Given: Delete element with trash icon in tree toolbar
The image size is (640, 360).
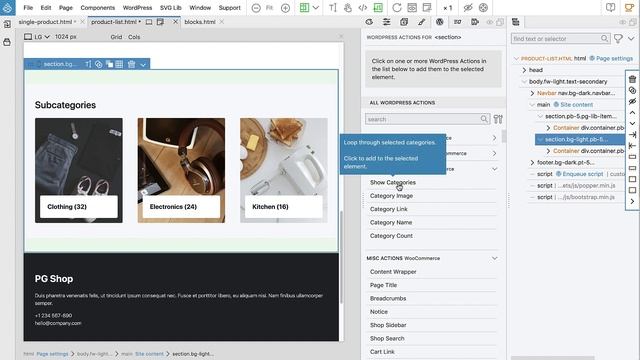Looking at the screenshot, I should [x=632, y=79].
